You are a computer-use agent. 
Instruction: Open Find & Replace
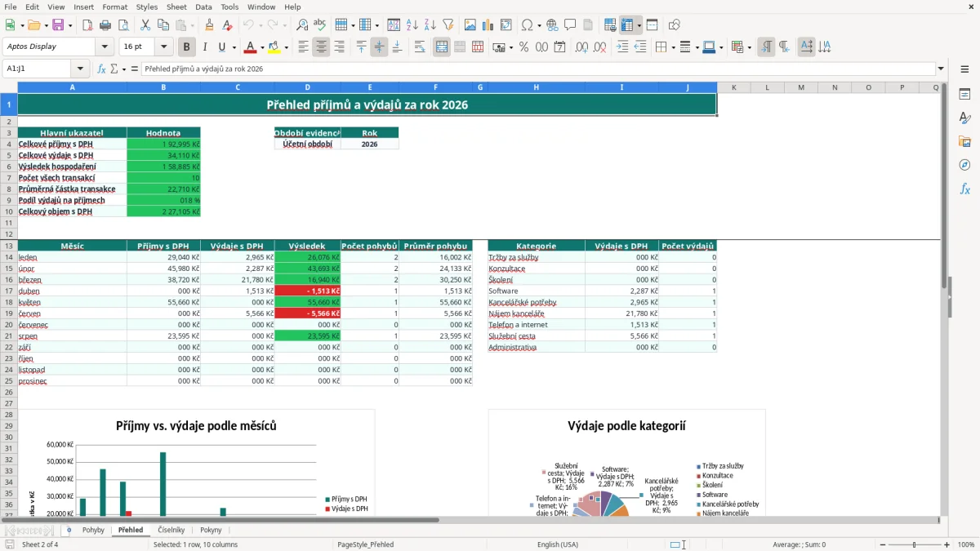pyautogui.click(x=302, y=25)
